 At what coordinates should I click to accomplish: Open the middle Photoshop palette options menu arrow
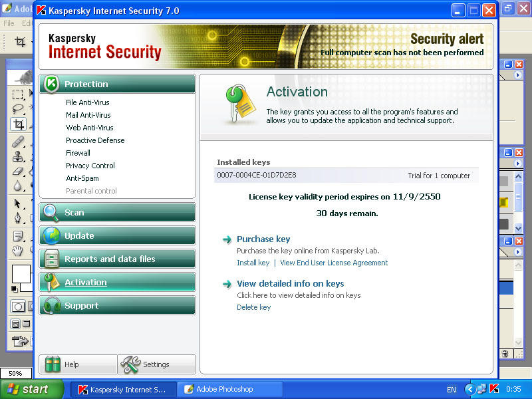pos(518,164)
